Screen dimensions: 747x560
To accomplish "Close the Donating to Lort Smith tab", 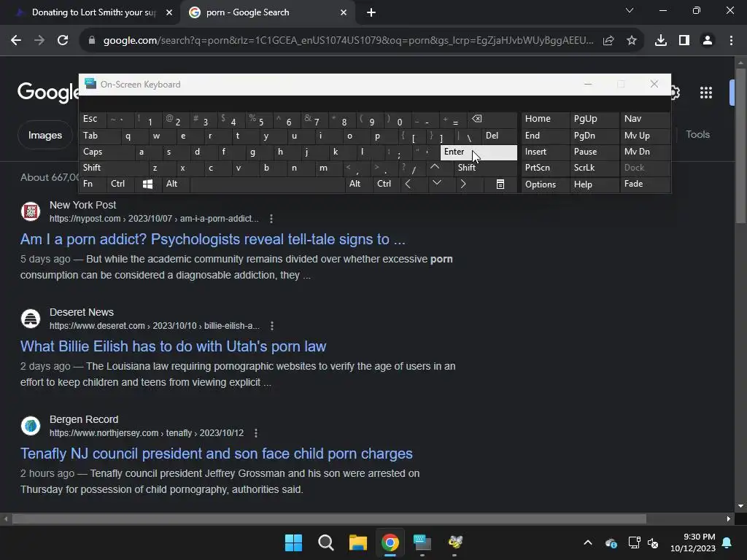I will pyautogui.click(x=169, y=12).
